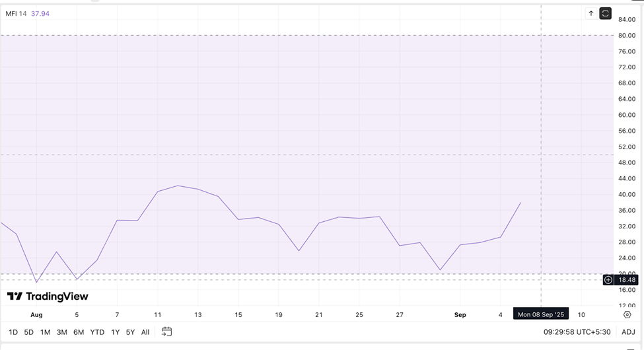
Task: Click the TradingView logo
Action: click(x=48, y=297)
